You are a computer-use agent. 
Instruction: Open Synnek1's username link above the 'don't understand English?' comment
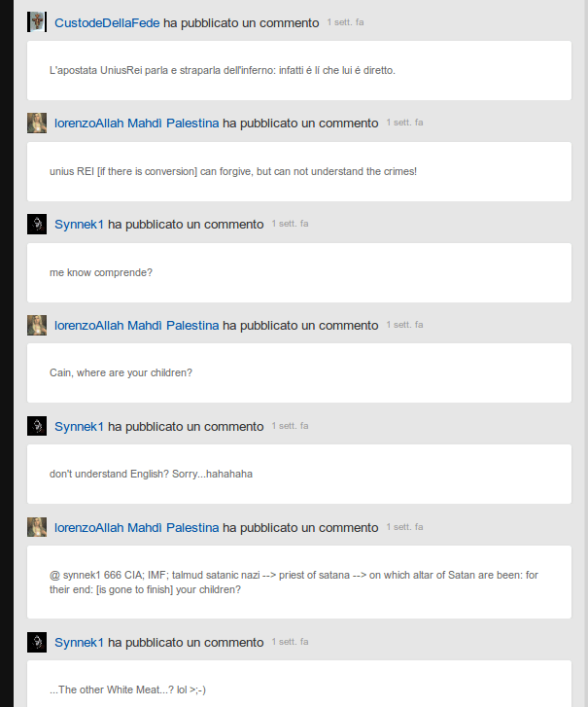[x=79, y=427]
